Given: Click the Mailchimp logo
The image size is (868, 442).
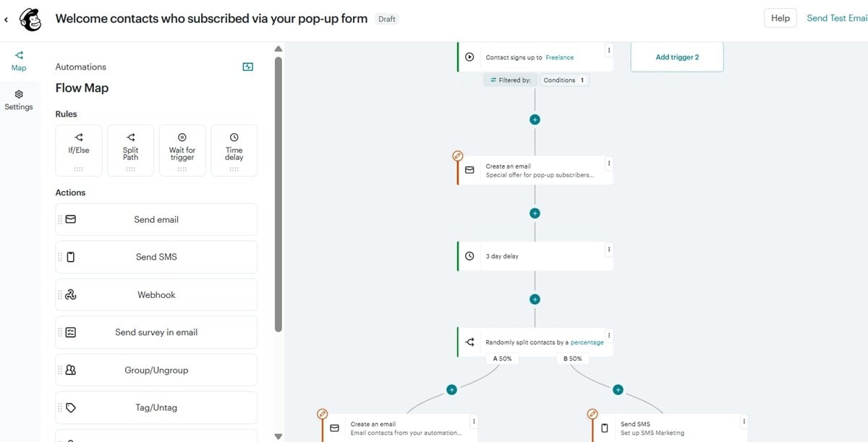Looking at the screenshot, I should pos(29,18).
